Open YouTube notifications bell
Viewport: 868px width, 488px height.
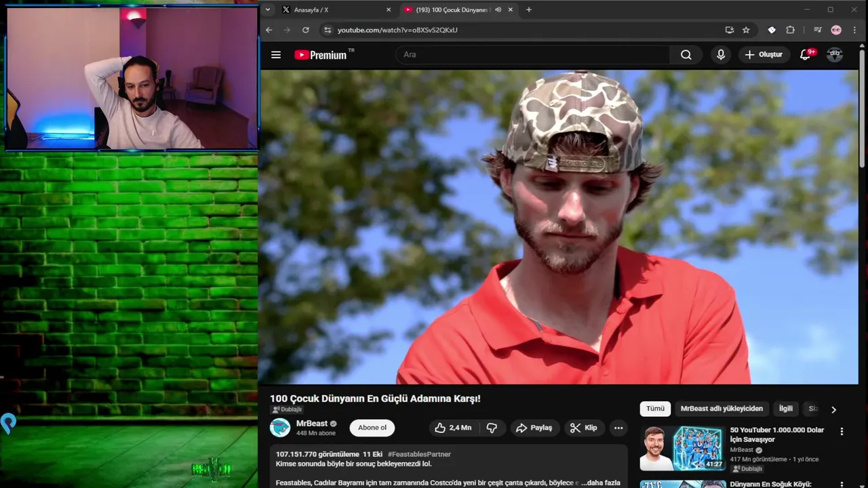click(x=806, y=55)
